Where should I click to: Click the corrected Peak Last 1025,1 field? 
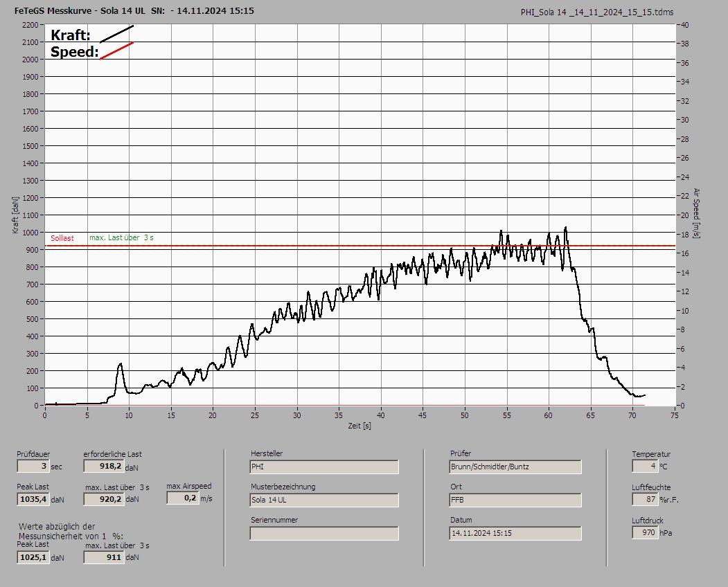[33, 557]
